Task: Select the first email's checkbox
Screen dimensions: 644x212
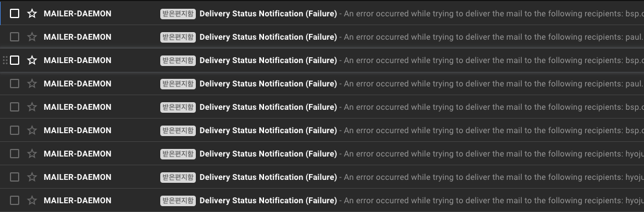Action: [15, 13]
